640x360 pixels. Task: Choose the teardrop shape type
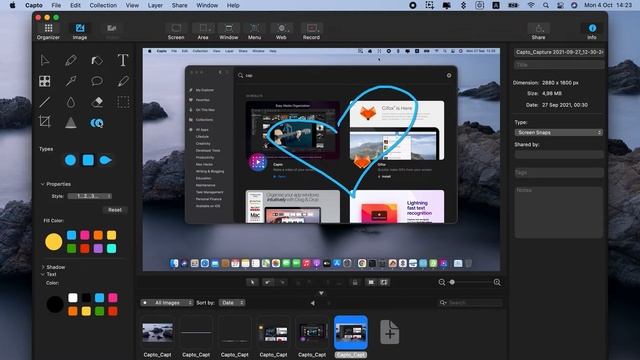(106, 160)
